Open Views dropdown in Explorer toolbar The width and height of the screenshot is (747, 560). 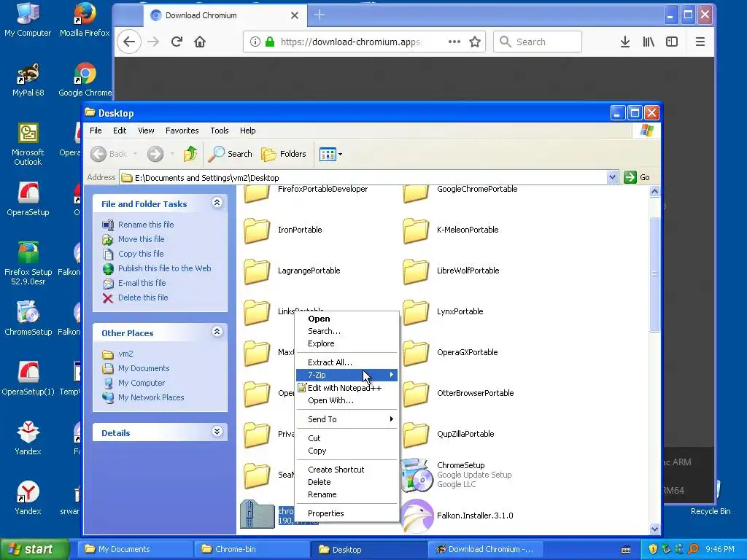[x=330, y=154]
